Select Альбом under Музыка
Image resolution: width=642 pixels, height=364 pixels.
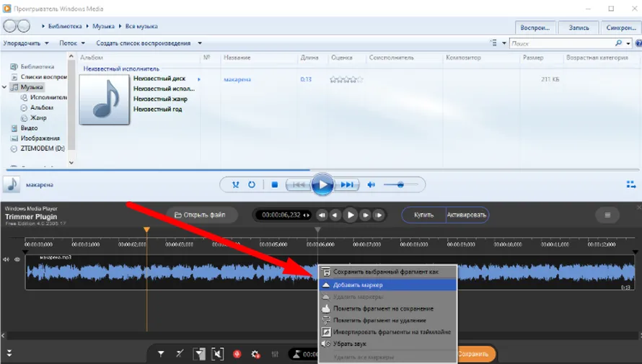point(42,107)
